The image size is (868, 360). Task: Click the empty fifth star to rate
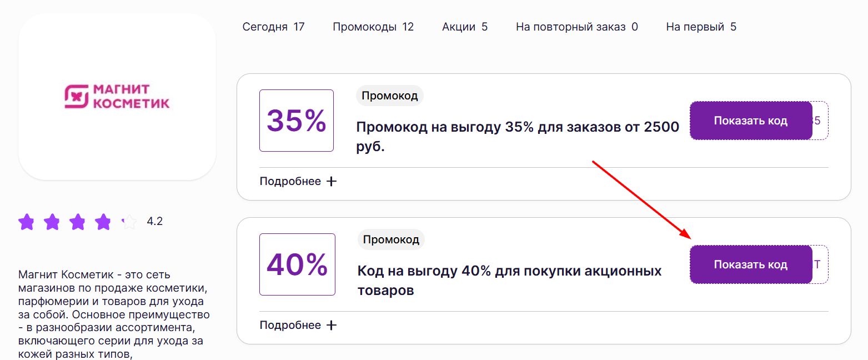[129, 221]
